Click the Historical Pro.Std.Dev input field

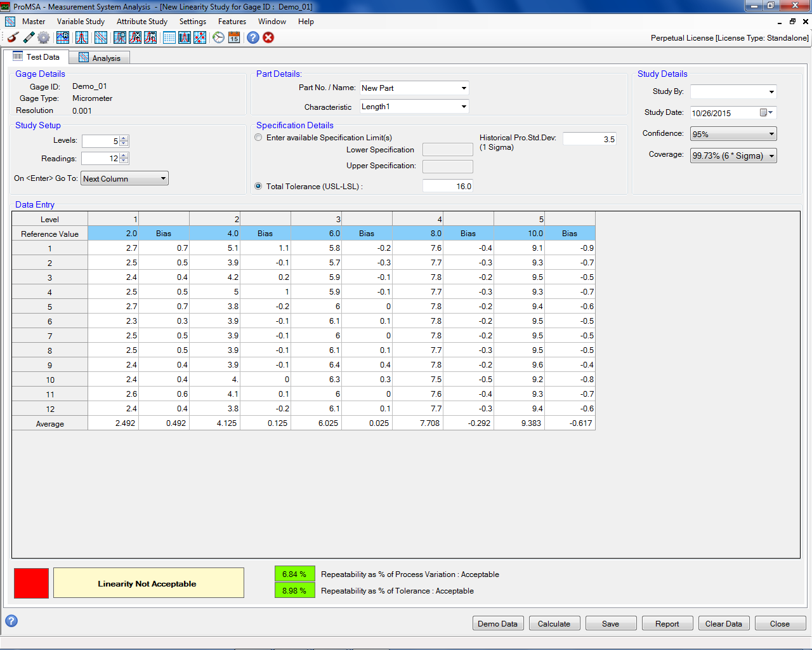(x=589, y=139)
